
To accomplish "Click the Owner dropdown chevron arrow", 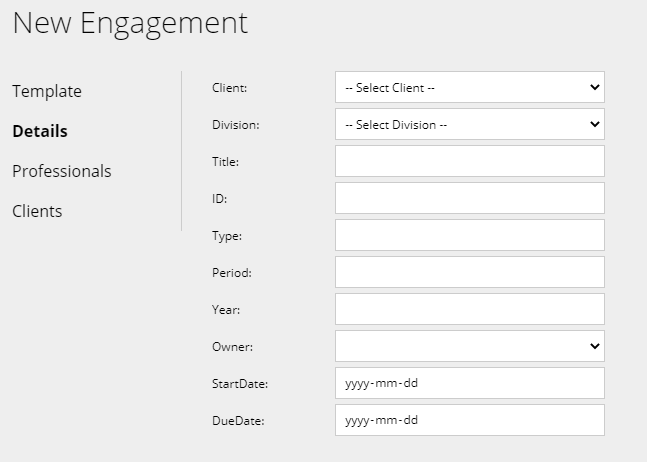I will coord(595,346).
